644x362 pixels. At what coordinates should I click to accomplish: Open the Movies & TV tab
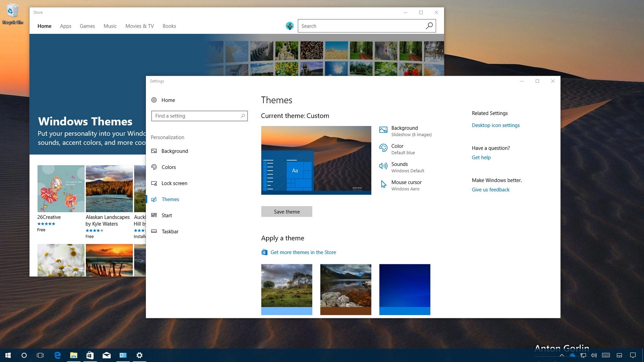[139, 26]
